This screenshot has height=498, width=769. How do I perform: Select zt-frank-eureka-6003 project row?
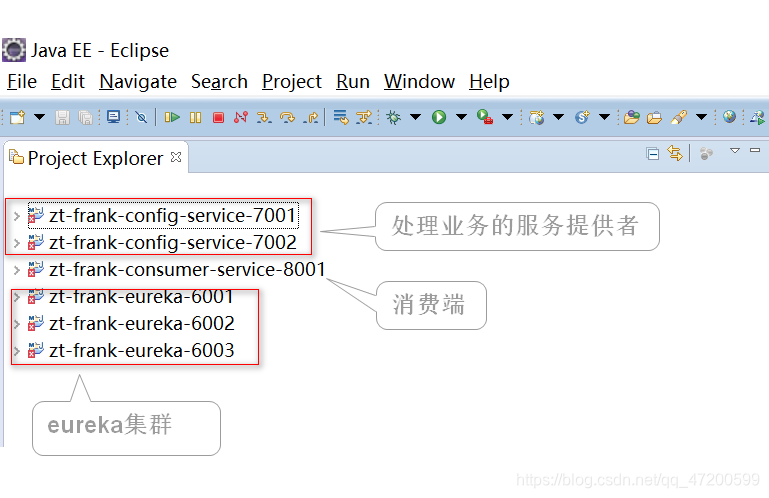pyautogui.click(x=131, y=350)
